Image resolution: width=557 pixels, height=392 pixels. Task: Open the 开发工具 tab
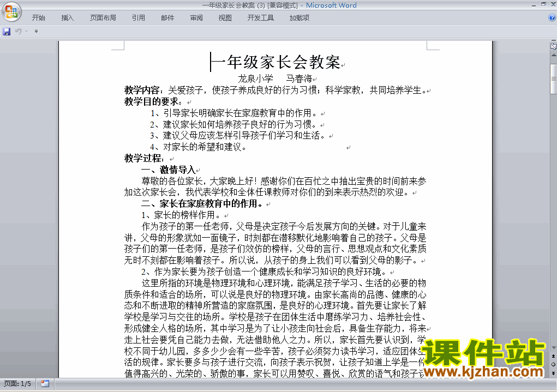point(260,18)
